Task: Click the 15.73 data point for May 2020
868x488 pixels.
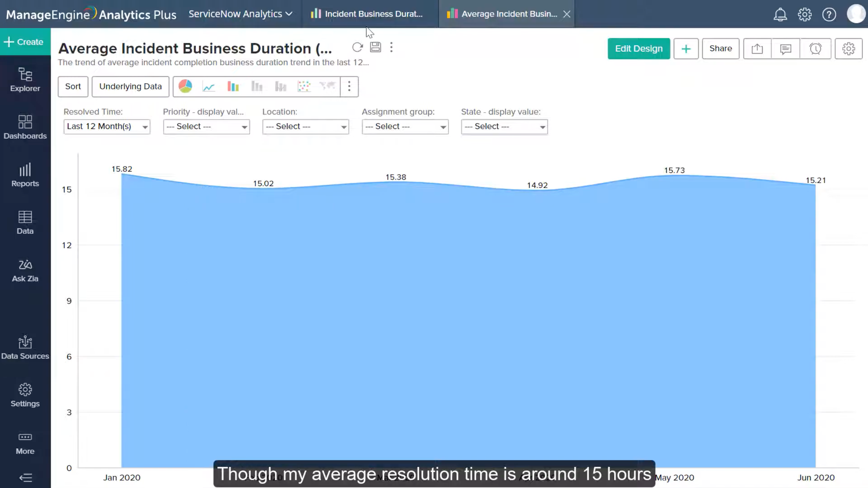Action: click(x=674, y=176)
